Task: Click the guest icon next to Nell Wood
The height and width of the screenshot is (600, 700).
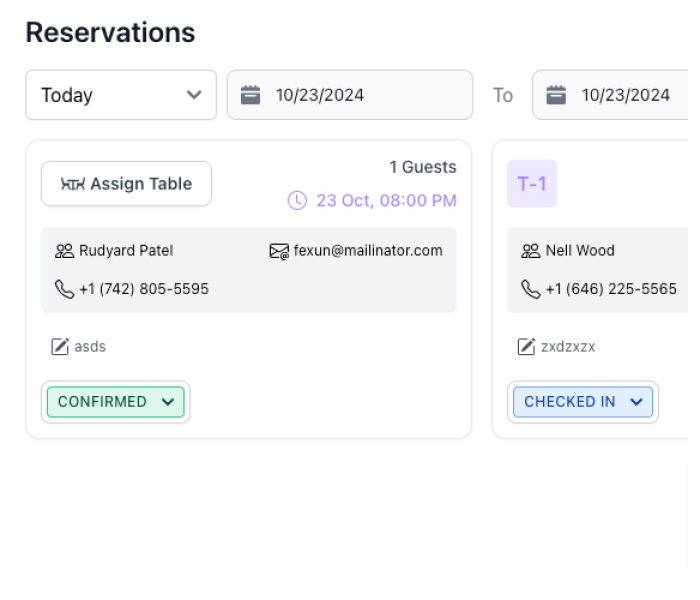Action: click(x=531, y=251)
